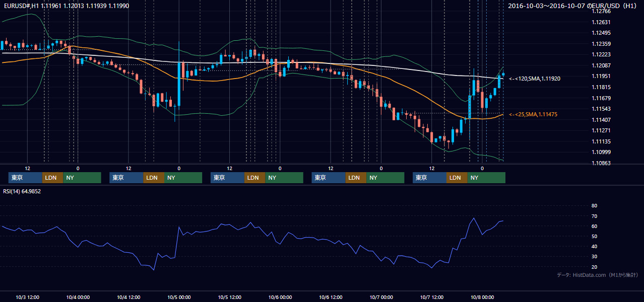Select the 10/6 00:00 time axis label

[280, 297]
